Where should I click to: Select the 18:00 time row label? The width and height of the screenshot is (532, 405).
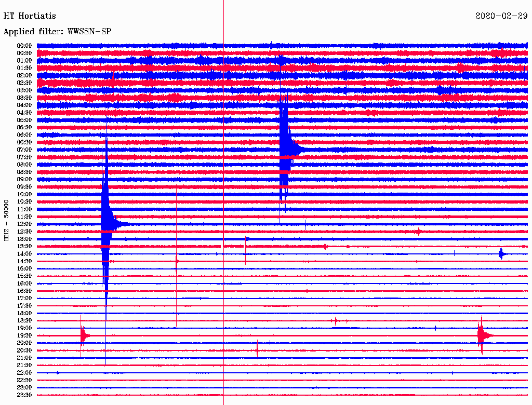click(24, 314)
